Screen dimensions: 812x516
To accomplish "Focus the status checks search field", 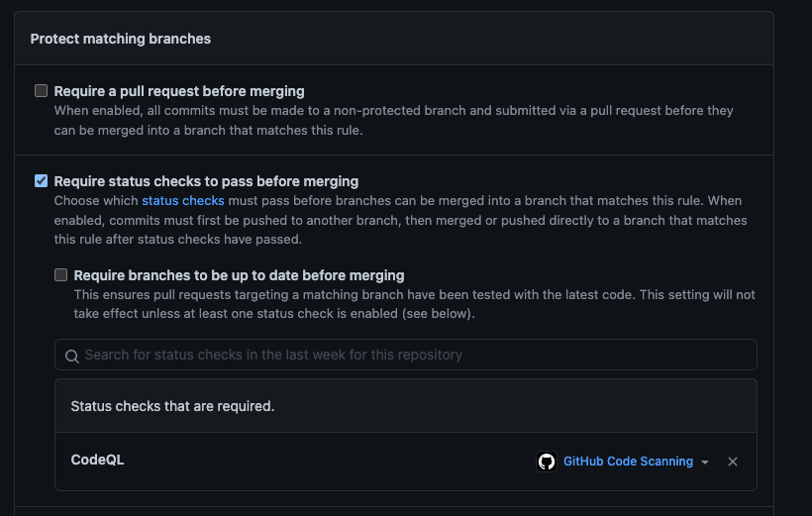I will point(406,355).
